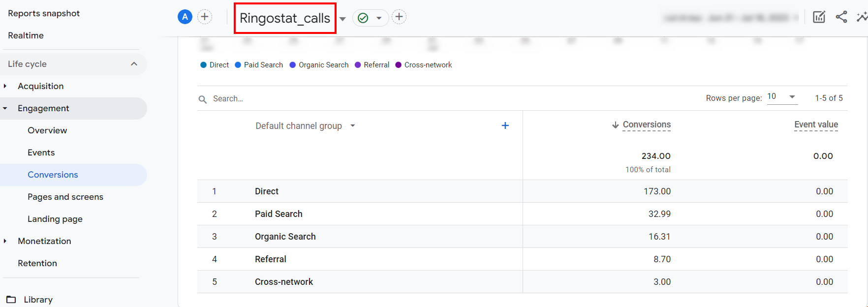Click the Conversions sort arrow icon
Viewport: 868px width, 307px height.
[615, 125]
